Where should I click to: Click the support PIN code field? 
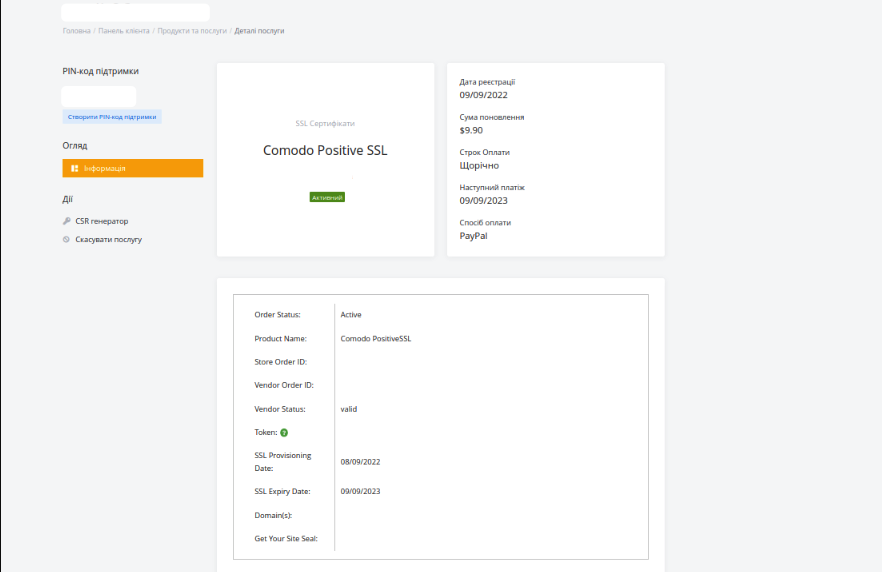(98, 96)
